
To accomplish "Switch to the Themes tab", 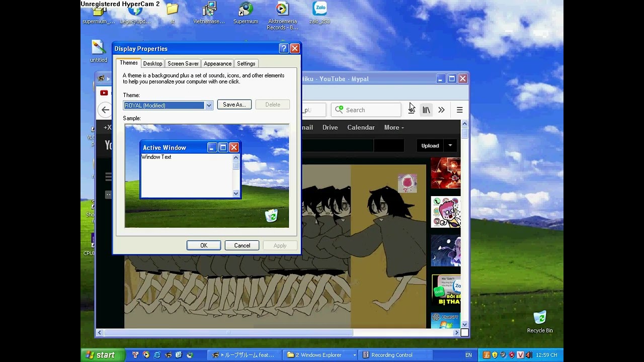I will 128,63.
